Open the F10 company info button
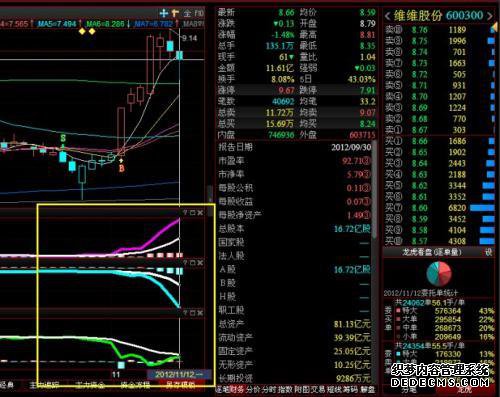 pyautogui.click(x=199, y=14)
